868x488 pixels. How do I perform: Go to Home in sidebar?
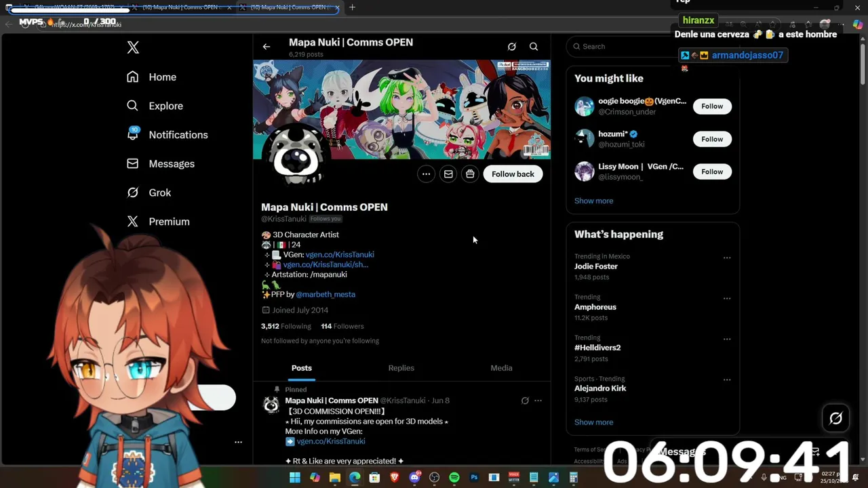(151, 77)
